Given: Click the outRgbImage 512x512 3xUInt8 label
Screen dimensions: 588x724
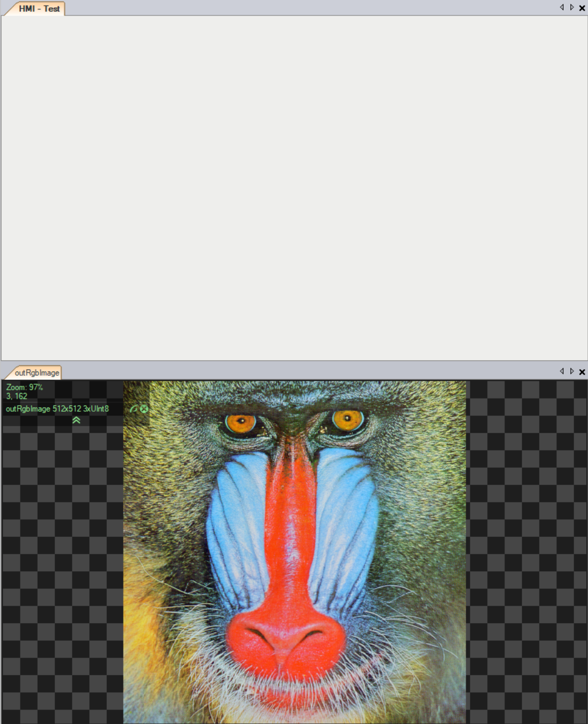Looking at the screenshot, I should (x=57, y=409).
